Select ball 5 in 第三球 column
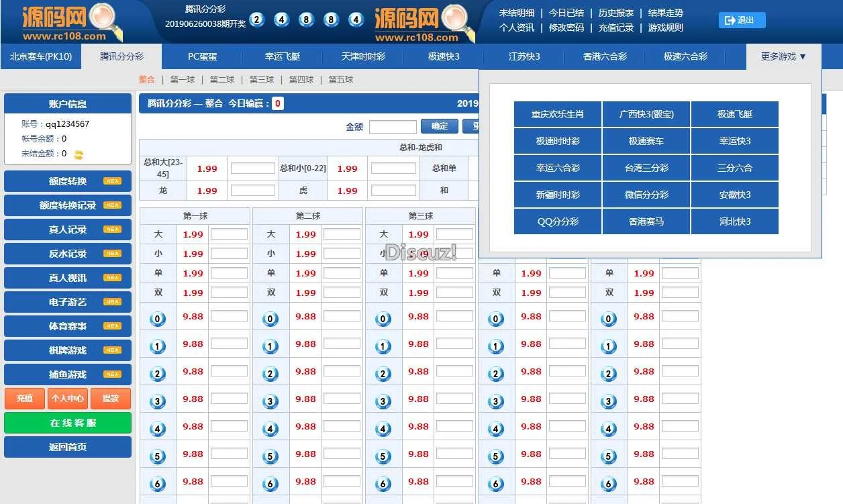This screenshot has height=504, width=843. click(383, 457)
